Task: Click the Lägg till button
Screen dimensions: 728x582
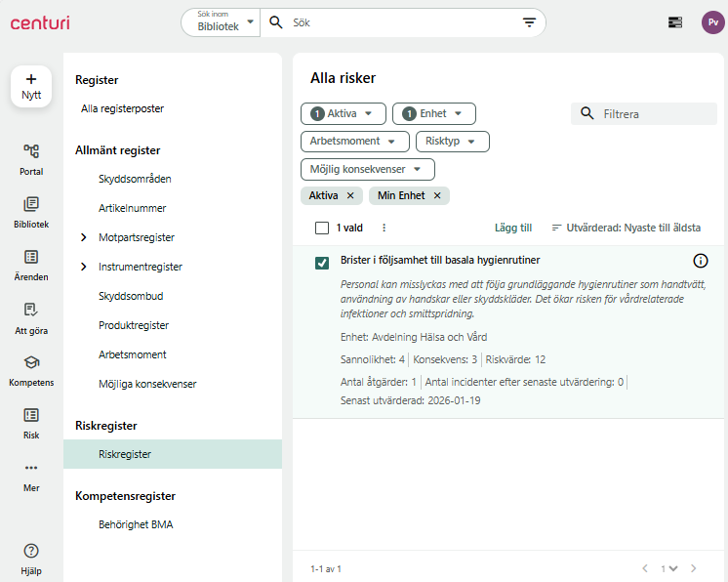Action: (512, 229)
